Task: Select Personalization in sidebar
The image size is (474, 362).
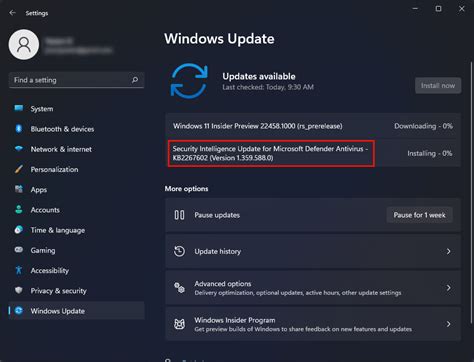Action: click(x=76, y=169)
